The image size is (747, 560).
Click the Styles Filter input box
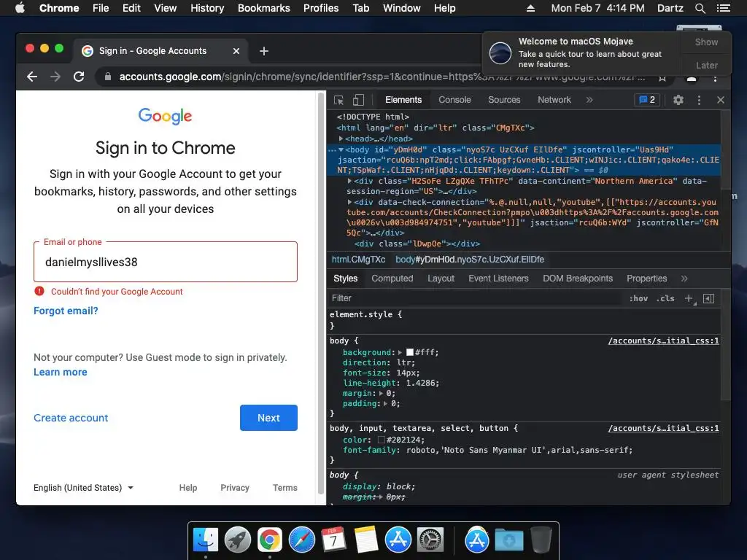(x=476, y=298)
